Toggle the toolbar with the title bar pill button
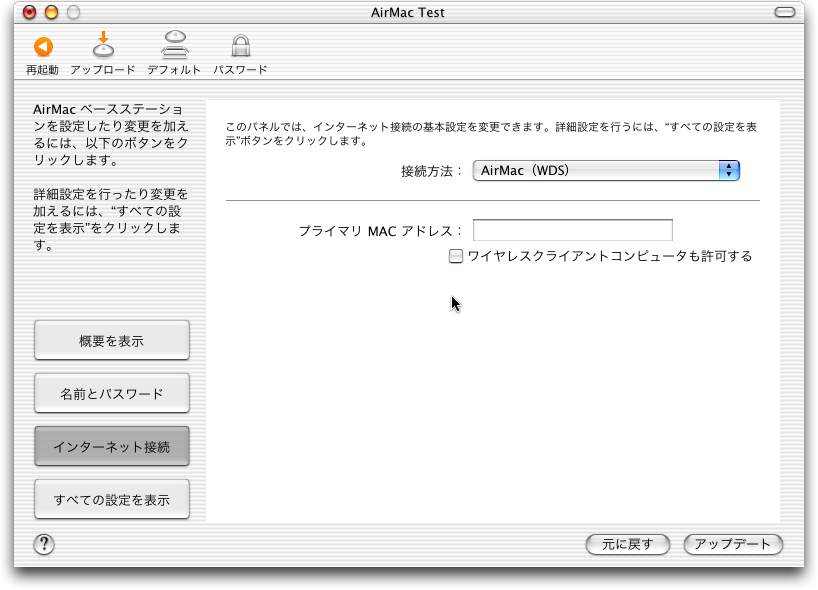818x590 pixels. click(x=788, y=13)
